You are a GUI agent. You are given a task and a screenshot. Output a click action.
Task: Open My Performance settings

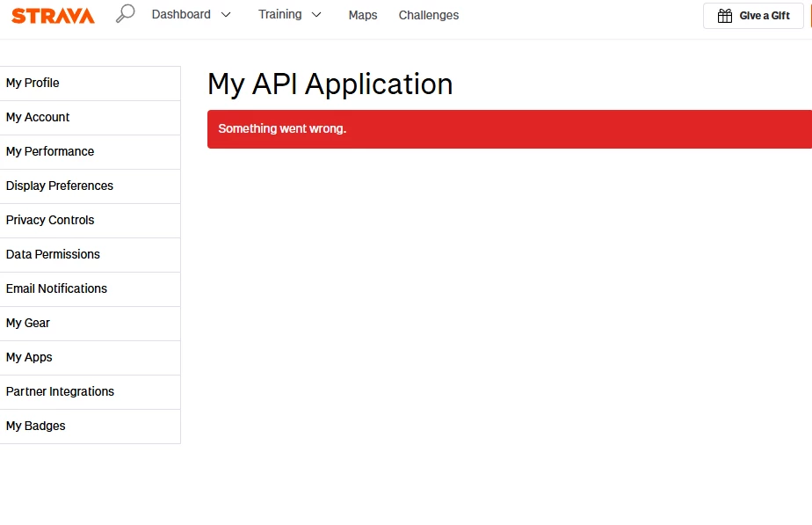tap(91, 152)
